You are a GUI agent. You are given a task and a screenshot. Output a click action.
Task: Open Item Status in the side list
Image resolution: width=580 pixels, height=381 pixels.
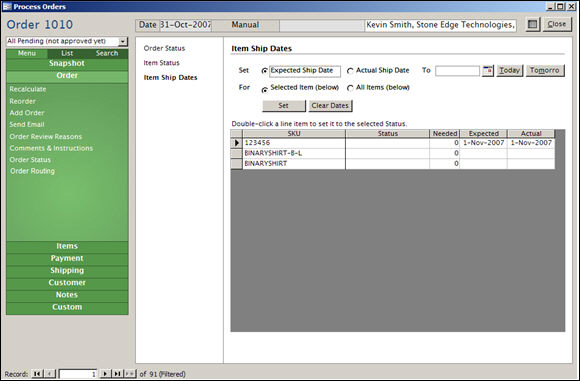(x=162, y=63)
